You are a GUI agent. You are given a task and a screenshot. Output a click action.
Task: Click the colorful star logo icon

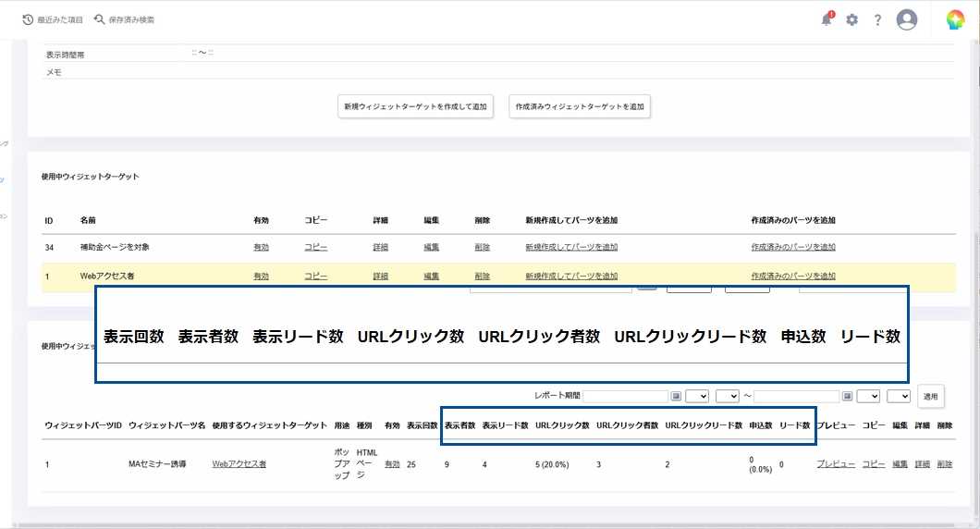click(955, 19)
